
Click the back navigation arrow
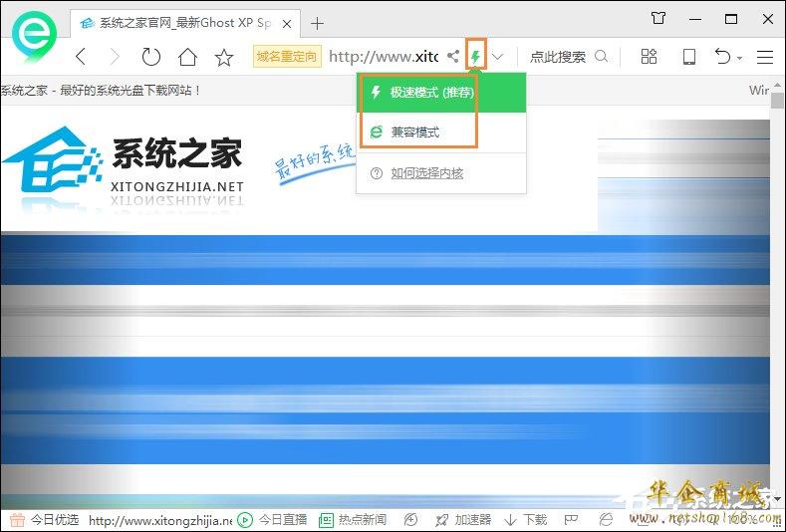81,57
